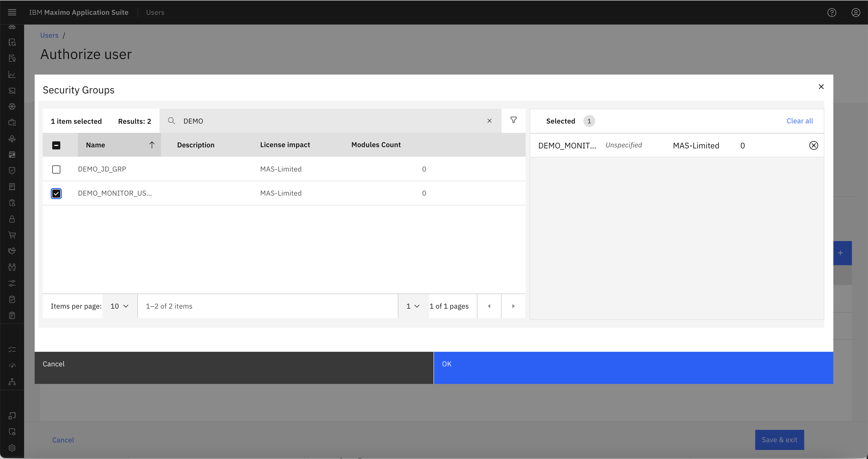Open the user profile avatar icon
868x459 pixels.
855,13
